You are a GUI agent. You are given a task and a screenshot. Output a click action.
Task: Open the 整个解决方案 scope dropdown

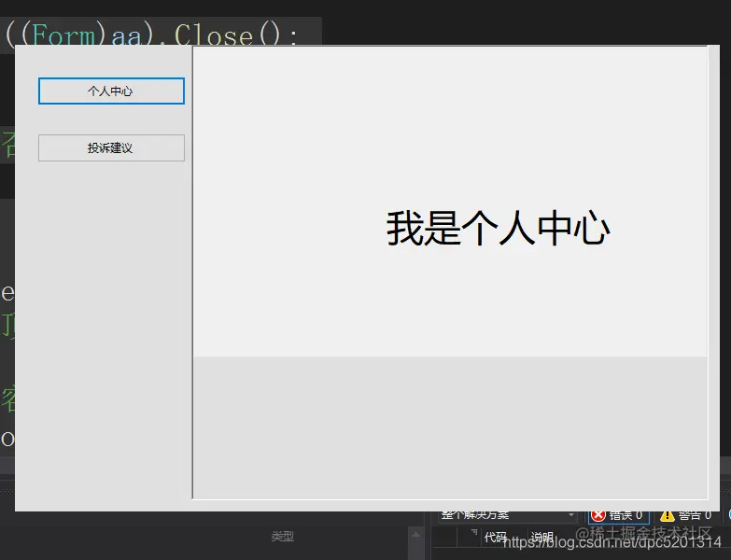pyautogui.click(x=508, y=516)
